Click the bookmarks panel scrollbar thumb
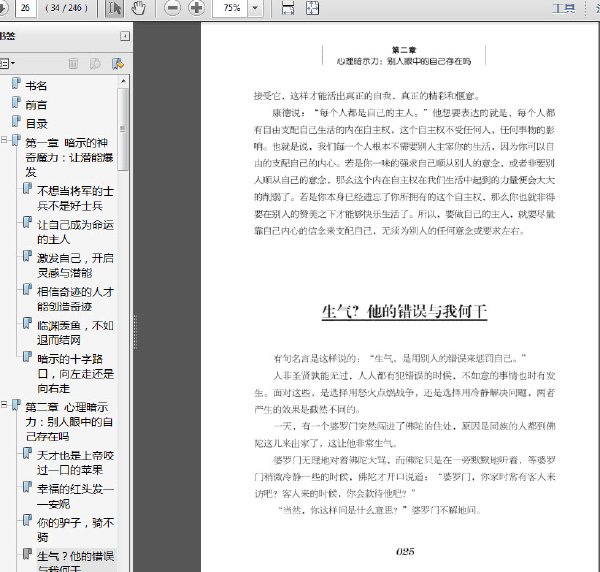Image resolution: width=600 pixels, height=572 pixels. tap(123, 129)
